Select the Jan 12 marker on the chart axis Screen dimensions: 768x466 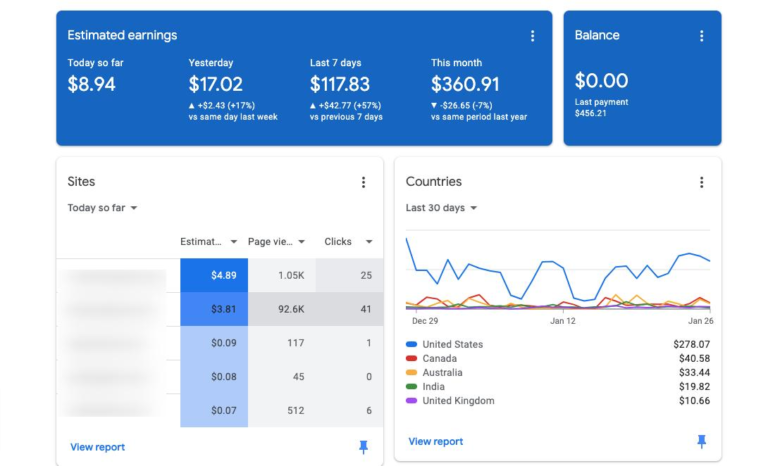563,321
